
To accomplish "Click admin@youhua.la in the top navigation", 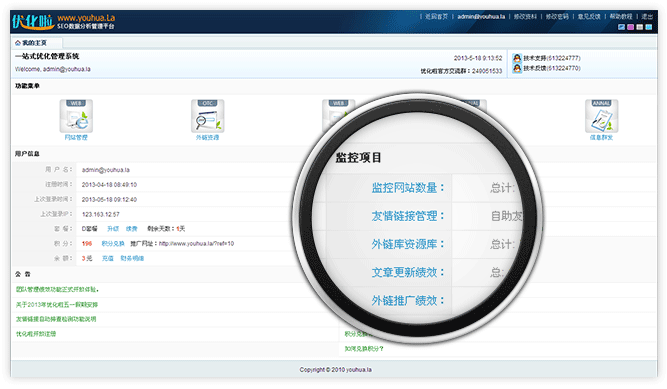I will [x=481, y=17].
